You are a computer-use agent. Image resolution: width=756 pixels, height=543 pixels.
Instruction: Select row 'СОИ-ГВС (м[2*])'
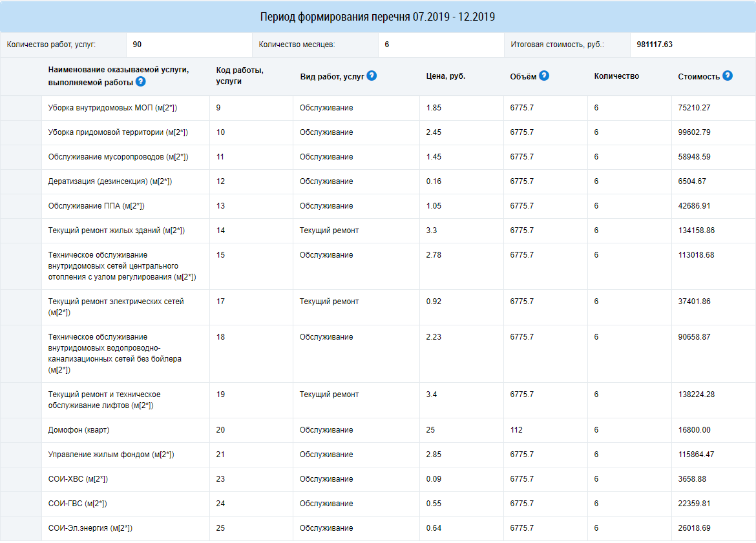coord(378,504)
